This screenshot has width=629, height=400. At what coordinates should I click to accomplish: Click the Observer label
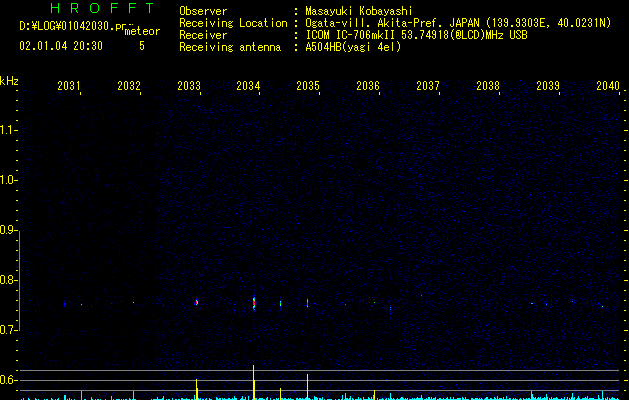tap(203, 11)
